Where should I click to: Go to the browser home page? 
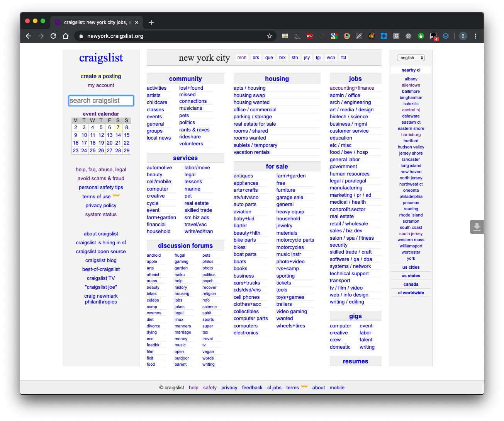[66, 36]
